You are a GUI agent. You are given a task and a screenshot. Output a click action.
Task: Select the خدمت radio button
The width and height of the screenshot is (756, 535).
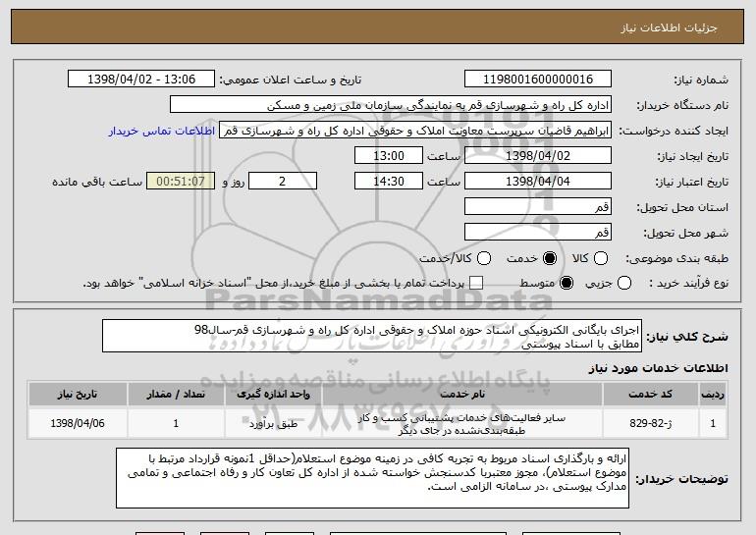[550, 259]
